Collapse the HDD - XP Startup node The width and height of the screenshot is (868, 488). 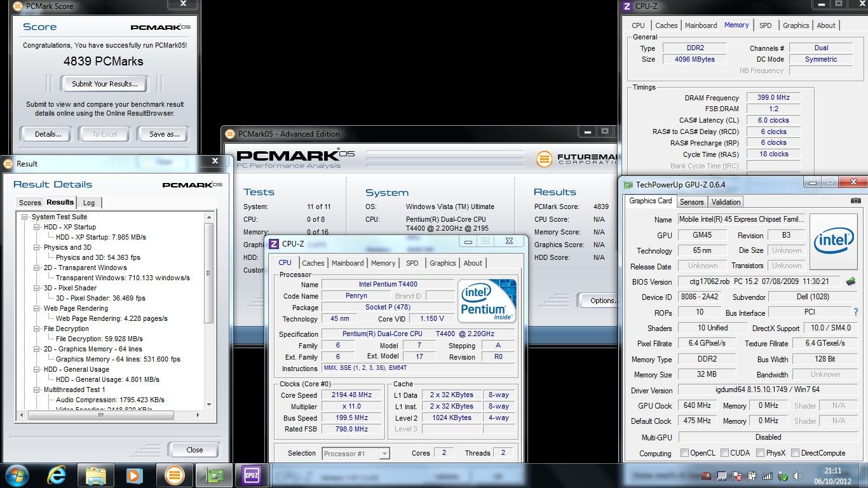[x=37, y=227]
